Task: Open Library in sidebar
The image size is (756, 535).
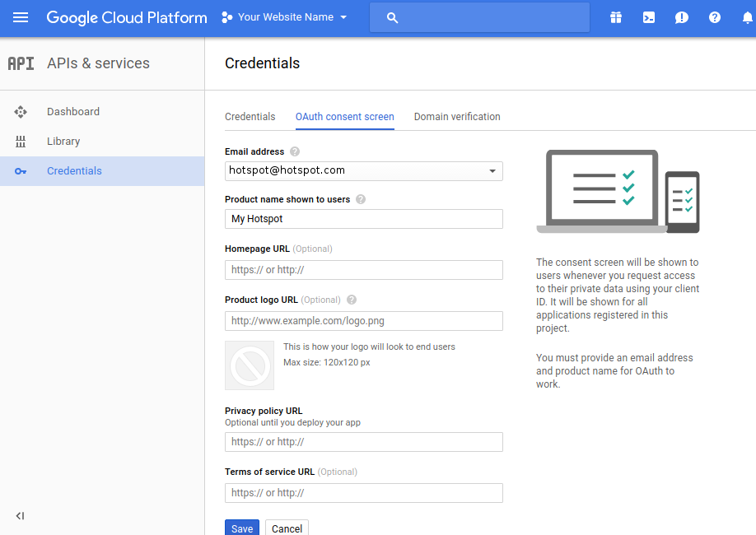Action: point(102,142)
